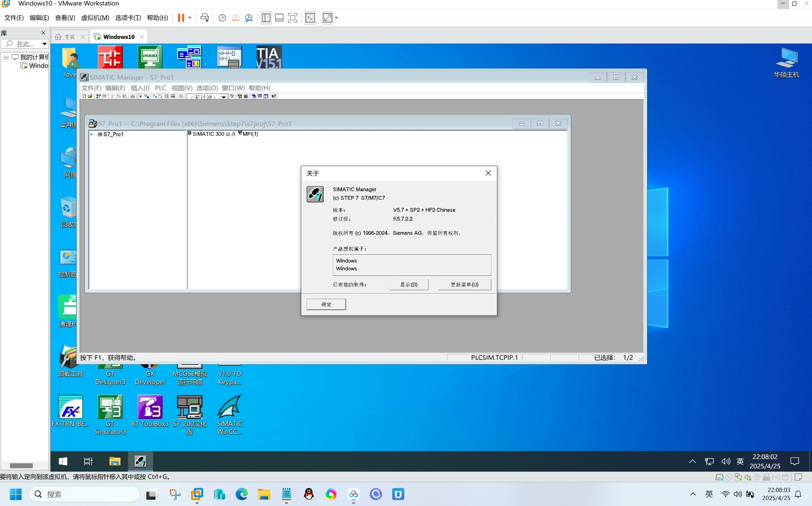Open the VMware library search dropdown arrow
The image size is (812, 506).
pyautogui.click(x=44, y=44)
